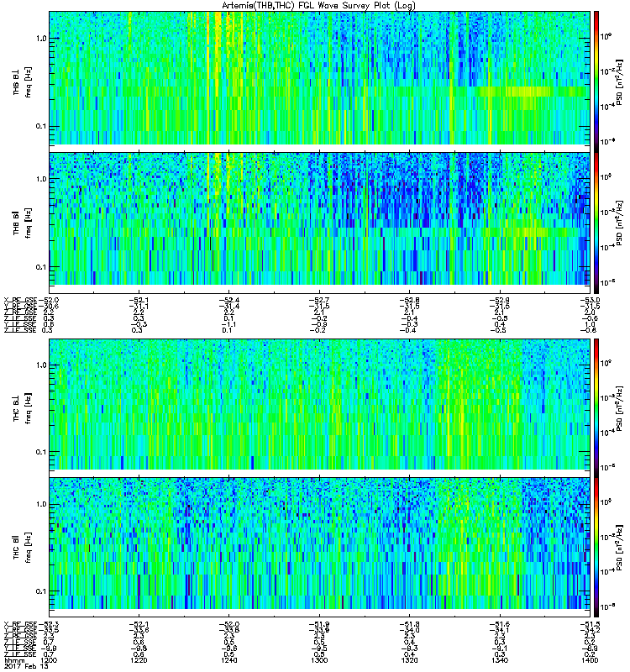Click the '0.1' frequency tick of THC B⊥ panel
The width and height of the screenshot is (630, 672).
point(41,452)
